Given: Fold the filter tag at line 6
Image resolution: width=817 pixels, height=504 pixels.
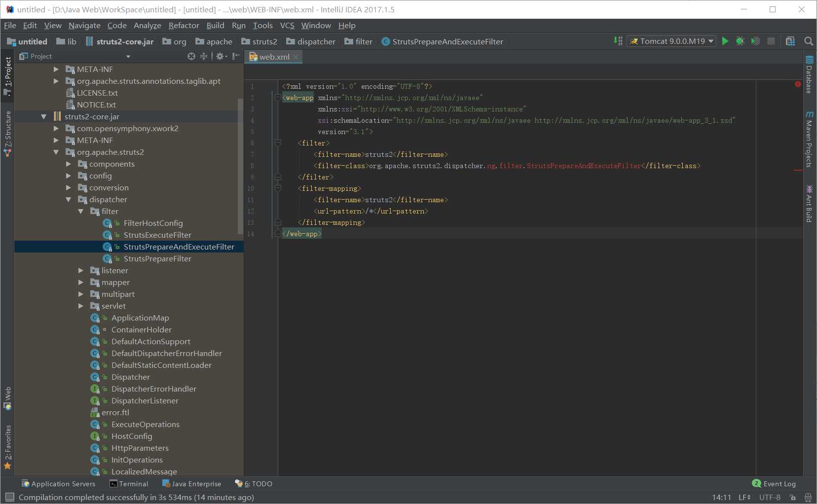Looking at the screenshot, I should [278, 143].
